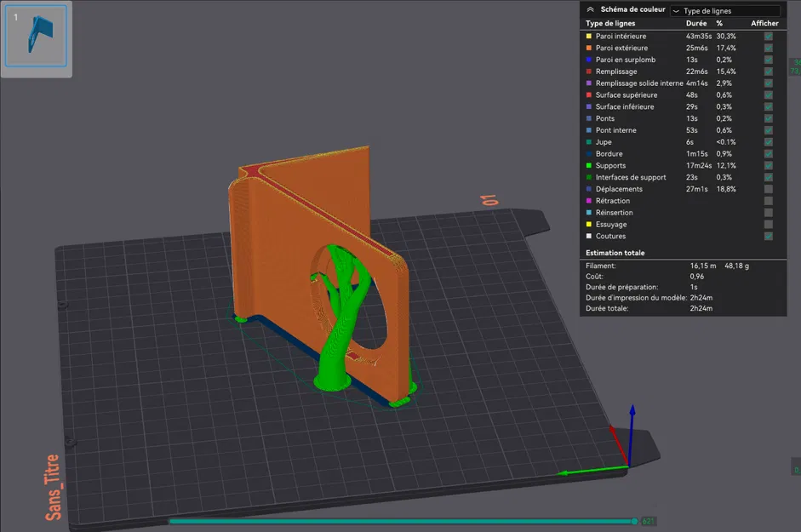Click the yellow Paroi intérieure color swatch
This screenshot has width=801, height=532.
tap(588, 37)
